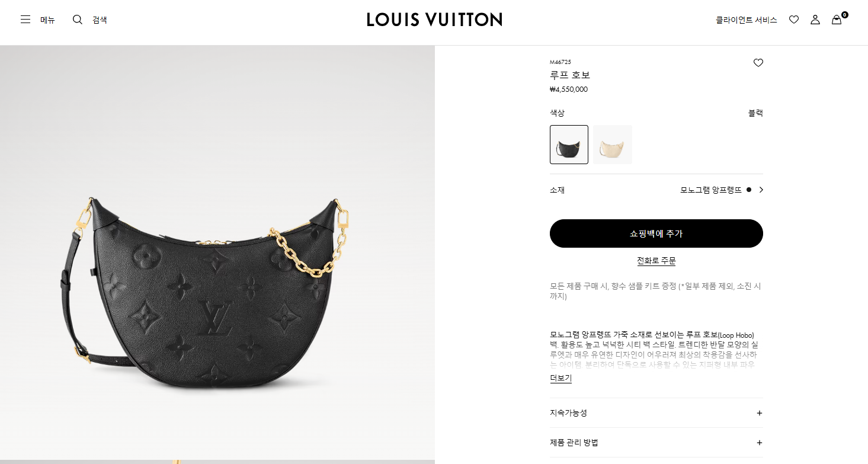Open wishlist heart icon in header
This screenshot has width=868, height=464.
tap(794, 20)
